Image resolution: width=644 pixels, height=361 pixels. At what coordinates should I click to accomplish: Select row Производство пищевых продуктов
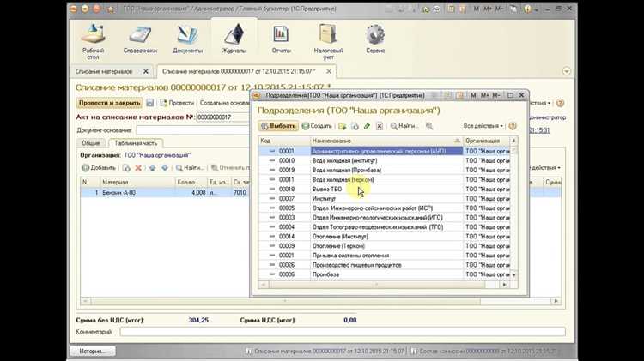(x=386, y=265)
